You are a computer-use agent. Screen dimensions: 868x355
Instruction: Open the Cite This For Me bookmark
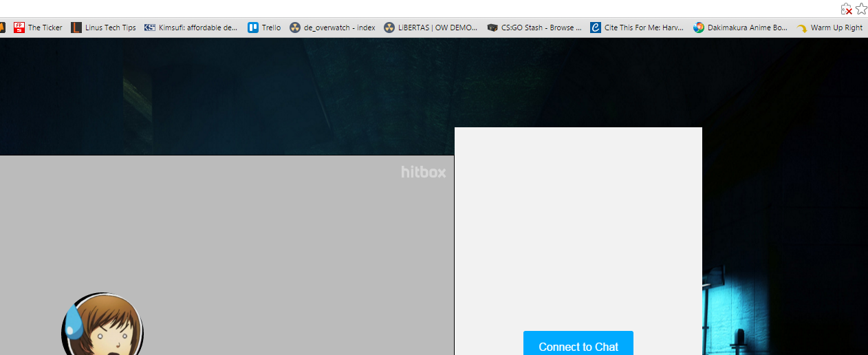click(638, 28)
